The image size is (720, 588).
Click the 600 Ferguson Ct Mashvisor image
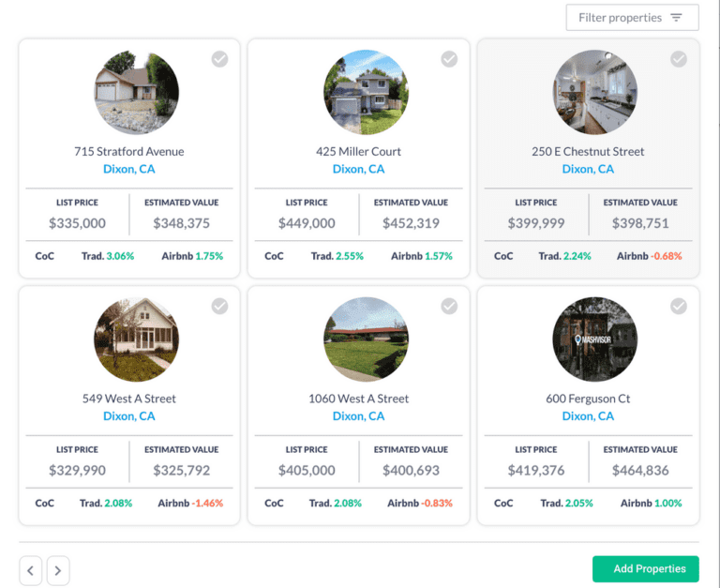tap(595, 339)
